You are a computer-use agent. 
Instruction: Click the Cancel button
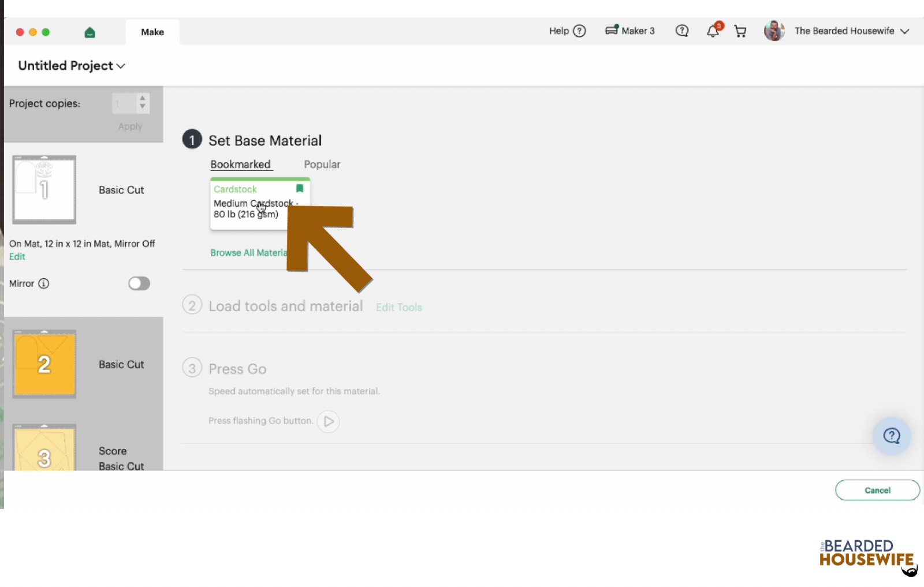point(877,490)
